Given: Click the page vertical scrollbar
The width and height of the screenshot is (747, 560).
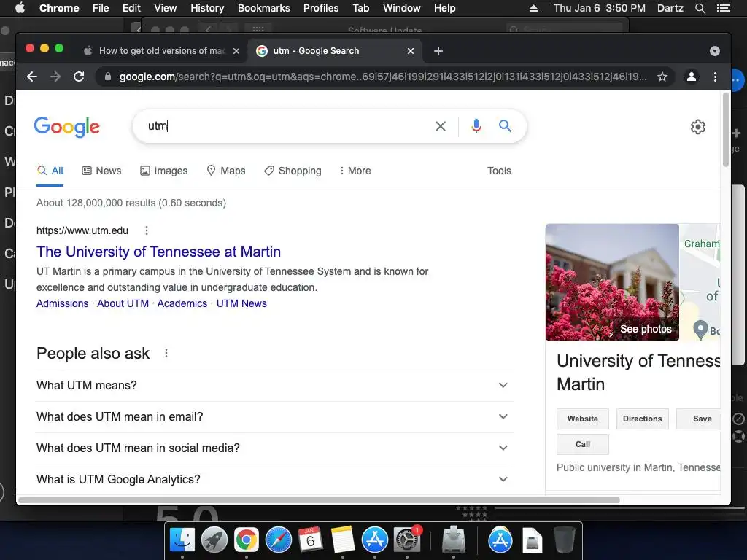Looking at the screenshot, I should [726, 130].
